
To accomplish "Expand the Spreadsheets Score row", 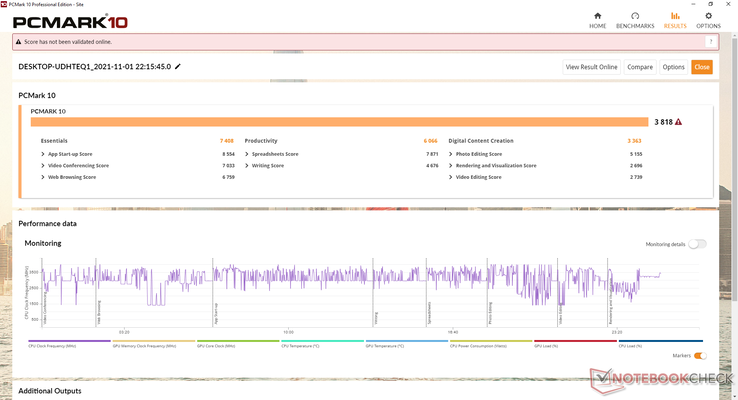I will click(246, 154).
